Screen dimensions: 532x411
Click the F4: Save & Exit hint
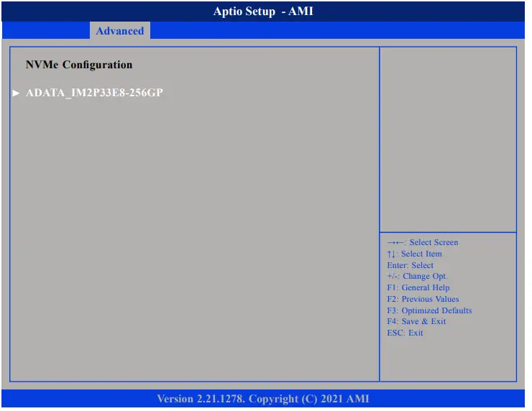coord(416,321)
